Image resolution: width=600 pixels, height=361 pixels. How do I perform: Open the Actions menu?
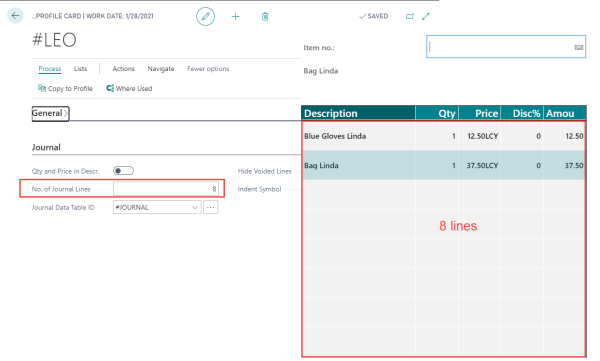pos(123,69)
